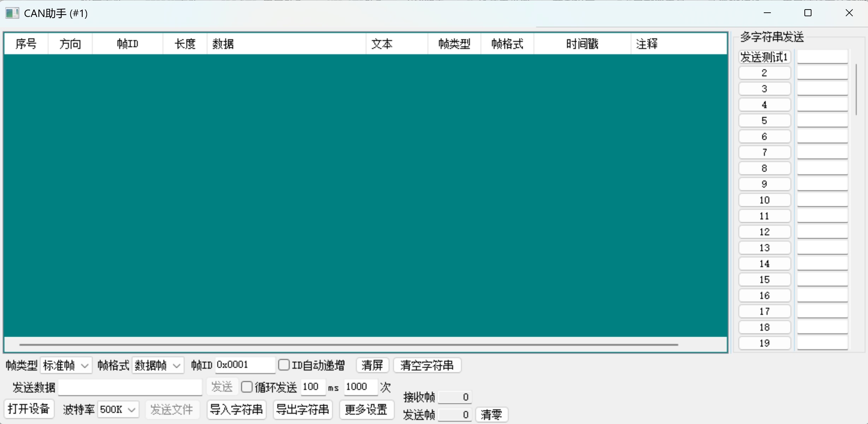Click the 打开设备 button
This screenshot has width=868, height=424.
pos(29,409)
